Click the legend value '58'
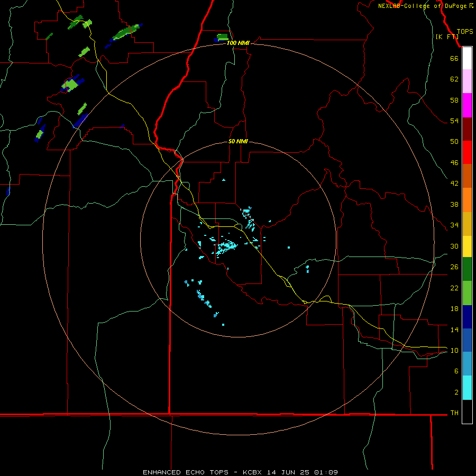Image resolution: width=476 pixels, height=476 pixels. [454, 100]
